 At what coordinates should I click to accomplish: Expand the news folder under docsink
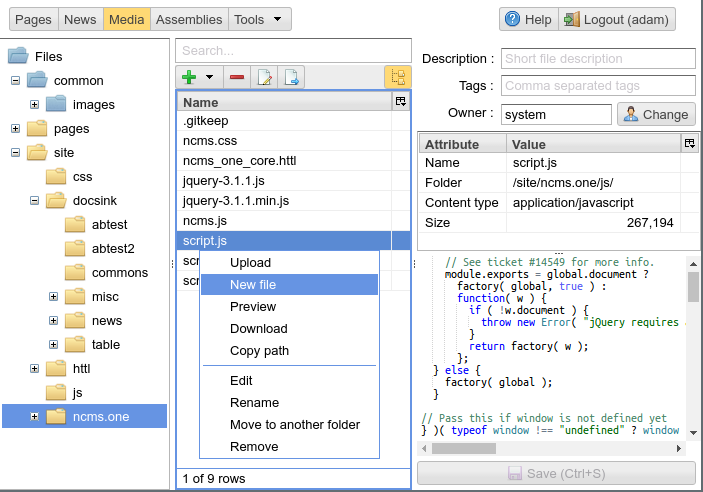[54, 321]
